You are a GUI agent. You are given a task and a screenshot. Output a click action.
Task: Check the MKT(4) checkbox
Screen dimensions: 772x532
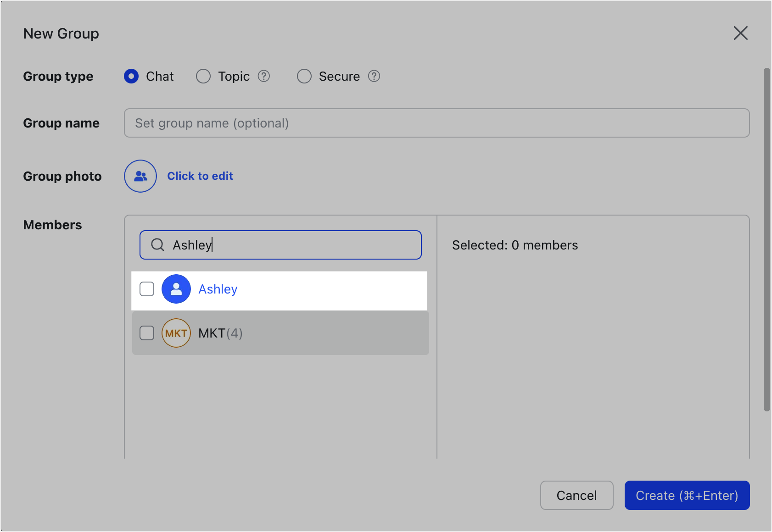click(147, 333)
